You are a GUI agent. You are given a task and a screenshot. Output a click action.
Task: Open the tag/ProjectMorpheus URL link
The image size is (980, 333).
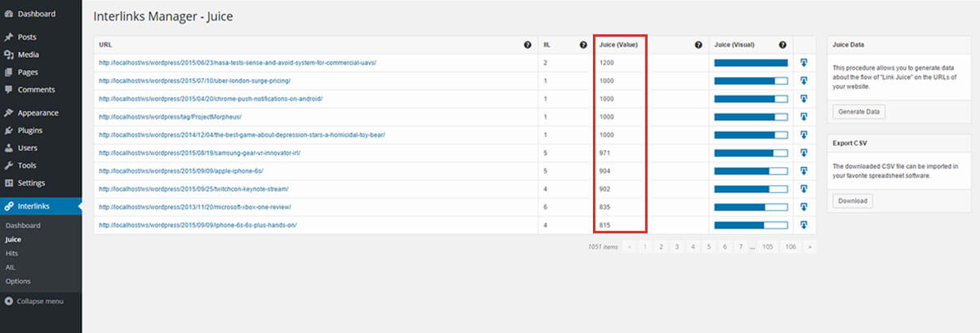click(170, 117)
